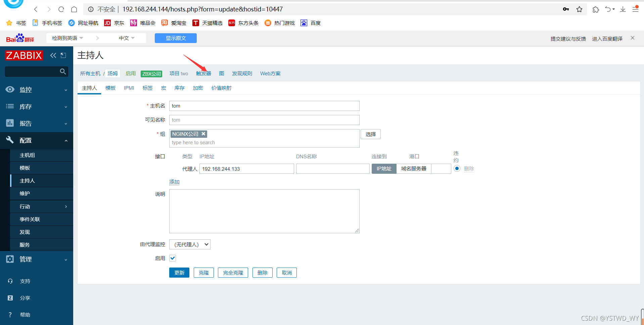Open 支持 support headset icon

tap(10, 281)
